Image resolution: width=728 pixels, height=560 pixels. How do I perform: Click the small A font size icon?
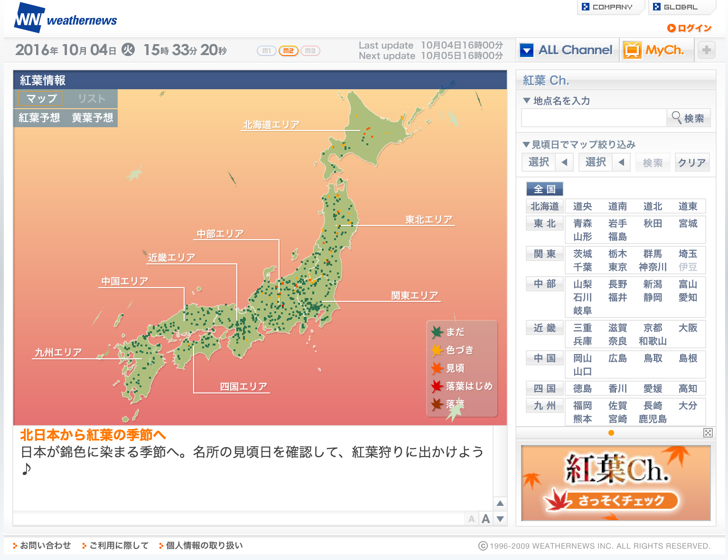(471, 519)
